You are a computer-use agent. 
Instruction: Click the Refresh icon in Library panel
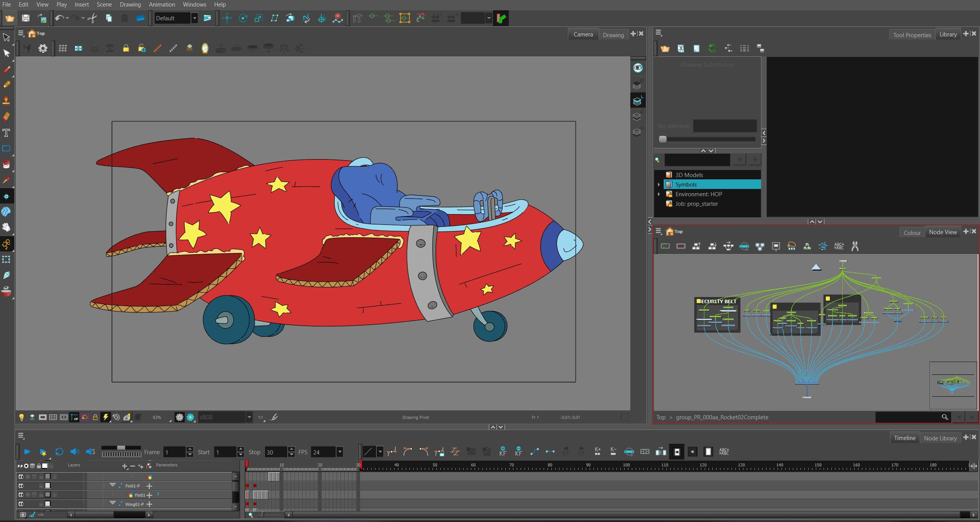click(x=712, y=48)
